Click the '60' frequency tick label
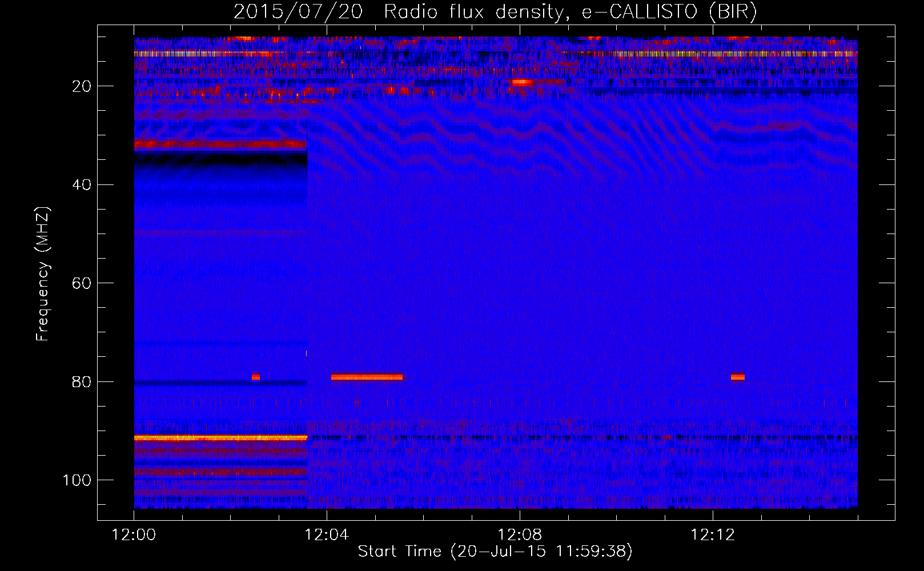 (82, 283)
